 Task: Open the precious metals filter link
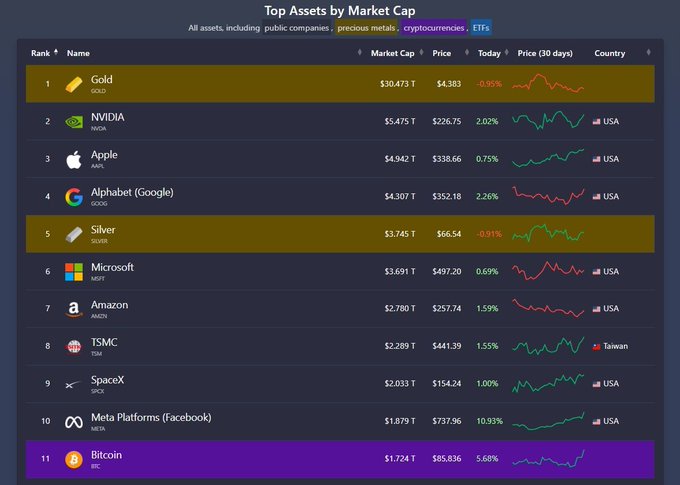click(x=366, y=28)
